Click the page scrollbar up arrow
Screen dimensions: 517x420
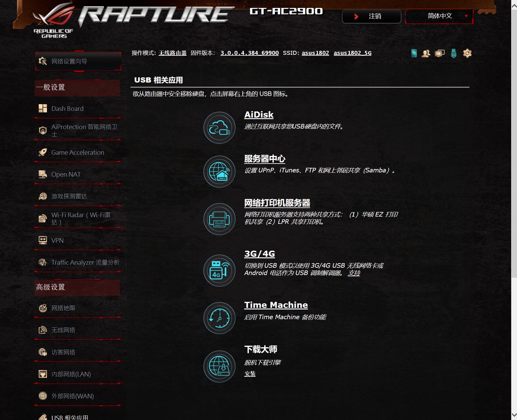pos(514,5)
